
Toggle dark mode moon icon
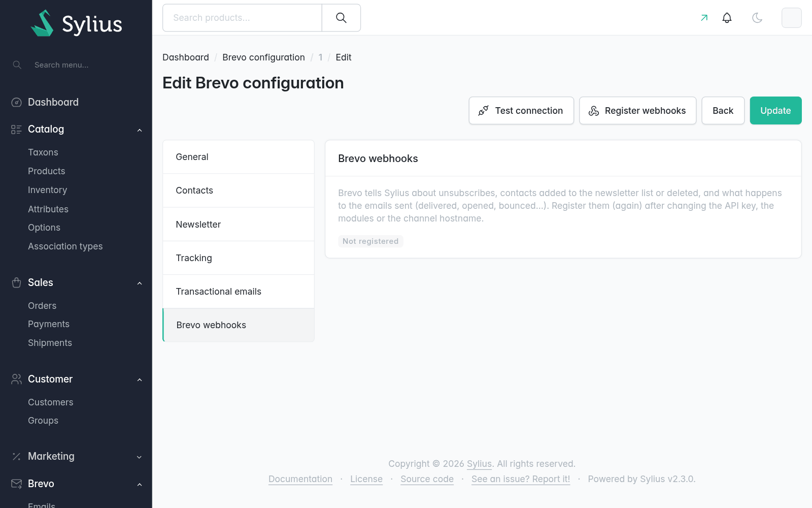(x=757, y=18)
